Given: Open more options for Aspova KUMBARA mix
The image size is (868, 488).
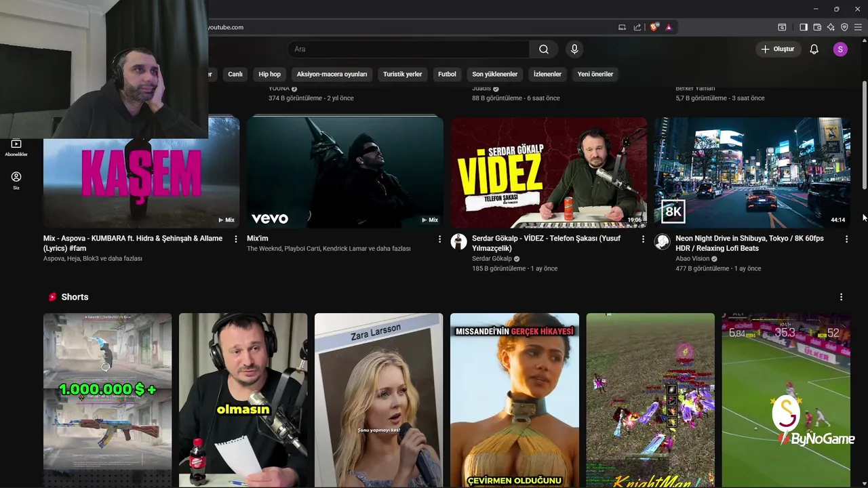Looking at the screenshot, I should click(x=236, y=239).
